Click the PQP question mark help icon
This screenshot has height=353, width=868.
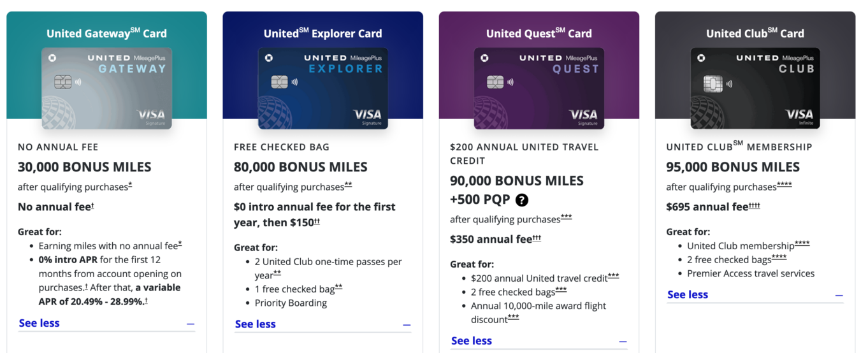click(522, 200)
